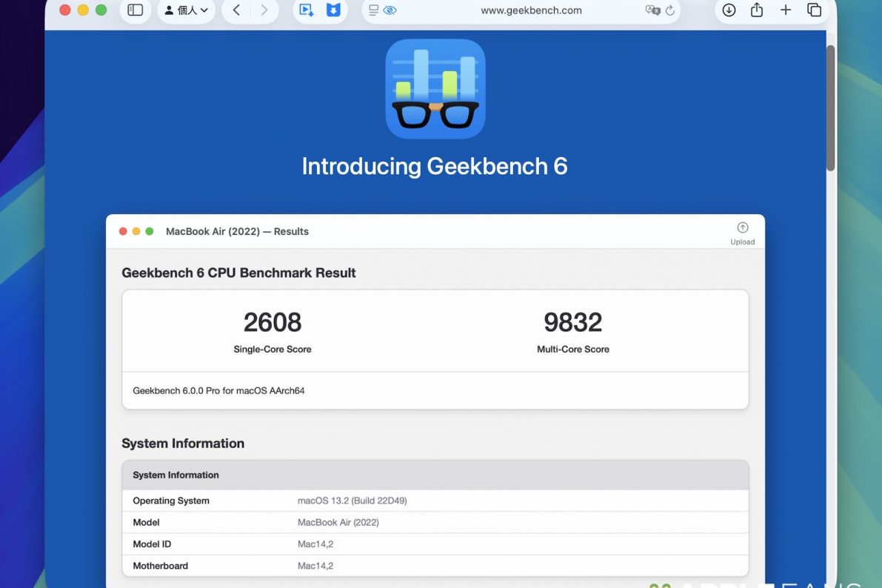Show the tab overview
The height and width of the screenshot is (588, 882).
(x=814, y=10)
